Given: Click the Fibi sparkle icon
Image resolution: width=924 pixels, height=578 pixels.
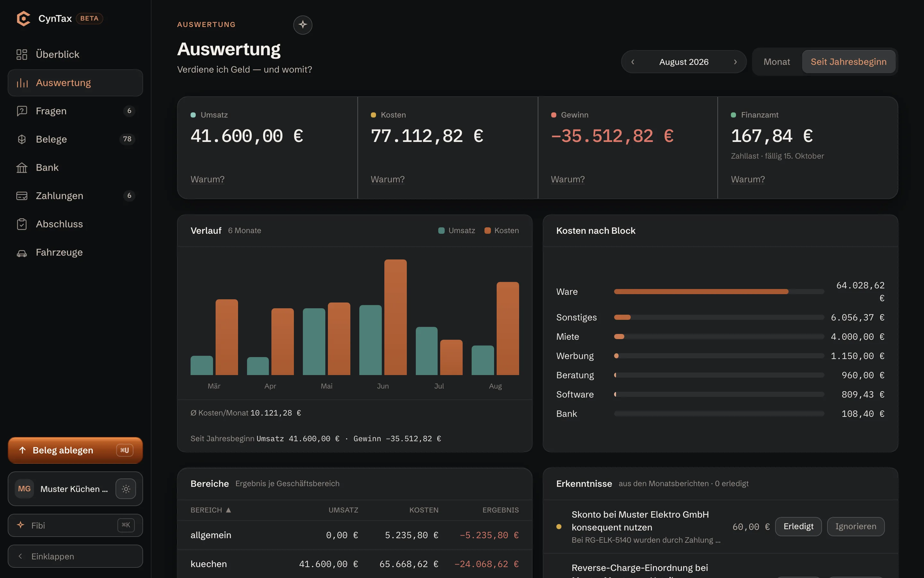Looking at the screenshot, I should tap(21, 525).
